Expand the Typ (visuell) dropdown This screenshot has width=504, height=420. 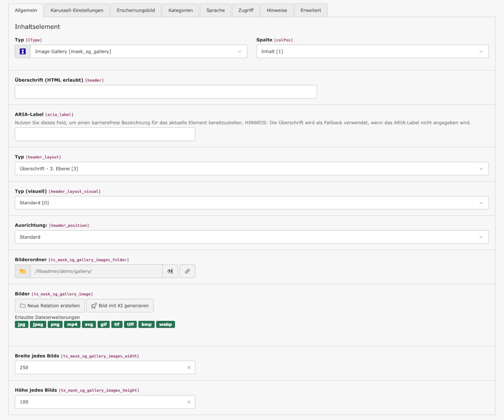click(x=251, y=203)
